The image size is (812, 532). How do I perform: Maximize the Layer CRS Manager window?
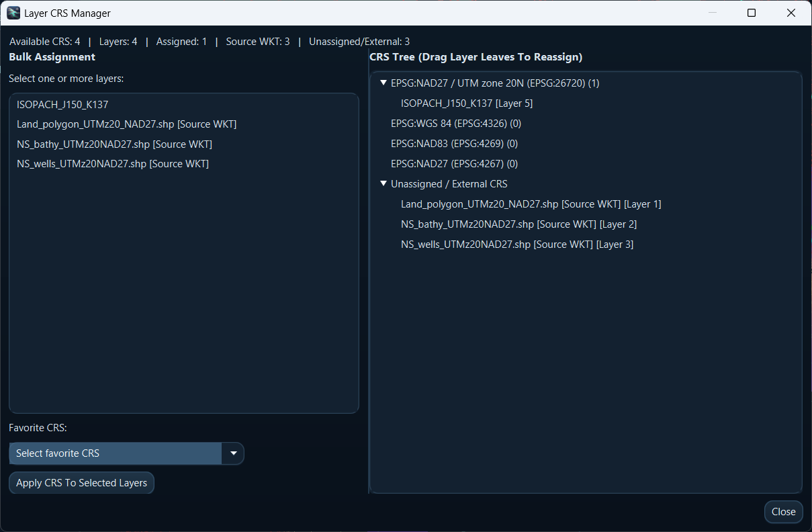click(752, 13)
